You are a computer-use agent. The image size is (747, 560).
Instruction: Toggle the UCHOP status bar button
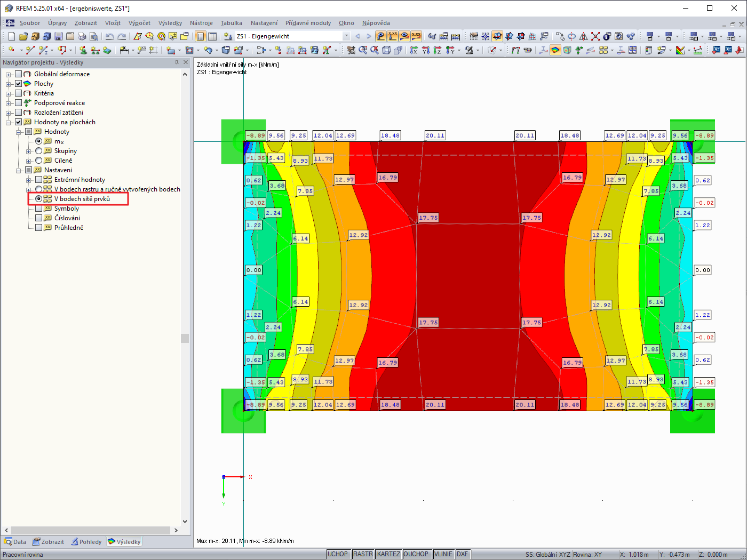(x=338, y=554)
